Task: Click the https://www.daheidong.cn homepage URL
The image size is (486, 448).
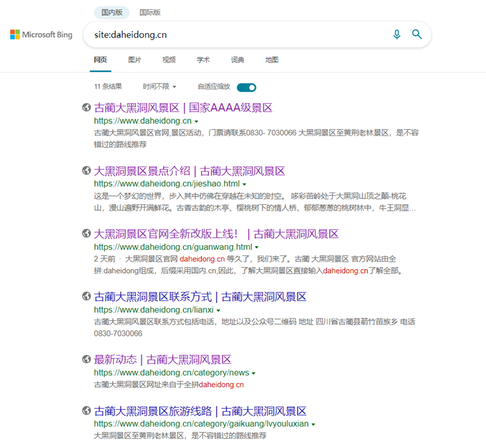Action: tap(143, 121)
